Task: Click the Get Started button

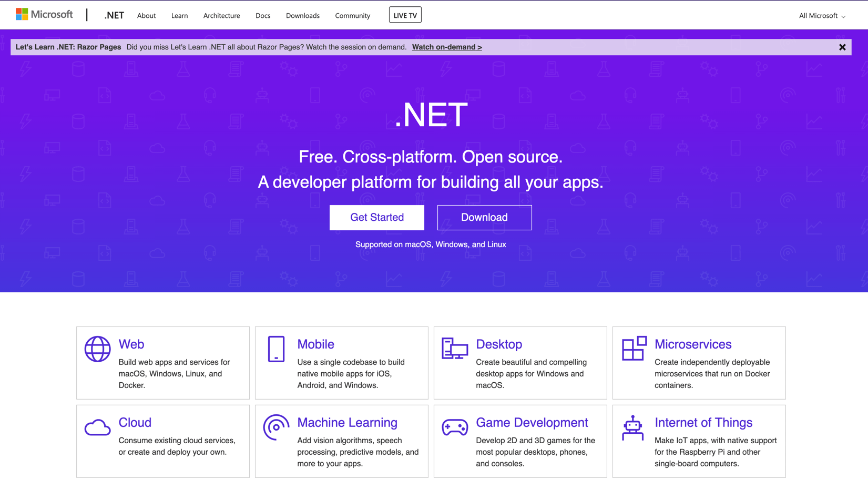Action: click(x=376, y=217)
